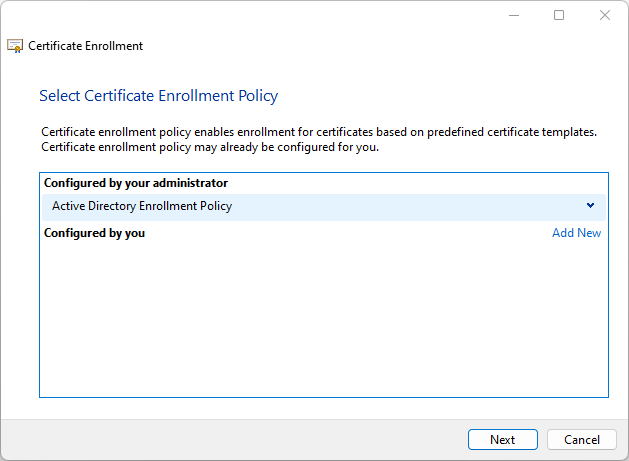Click the empty title bar area
This screenshot has height=461, width=629.
point(250,15)
